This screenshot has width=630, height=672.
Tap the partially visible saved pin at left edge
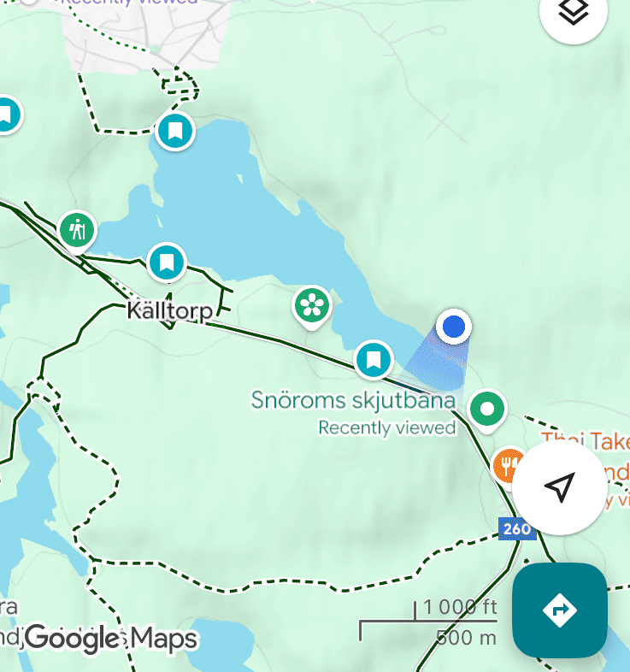[x=8, y=115]
